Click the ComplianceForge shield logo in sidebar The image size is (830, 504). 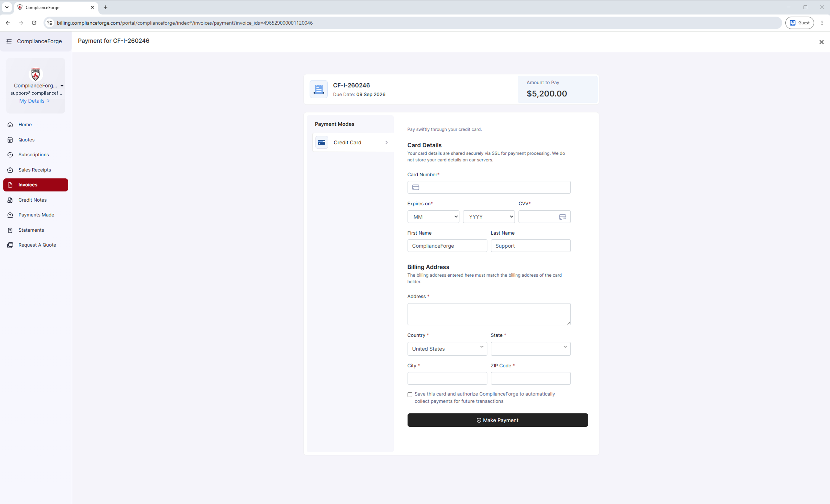pyautogui.click(x=35, y=74)
